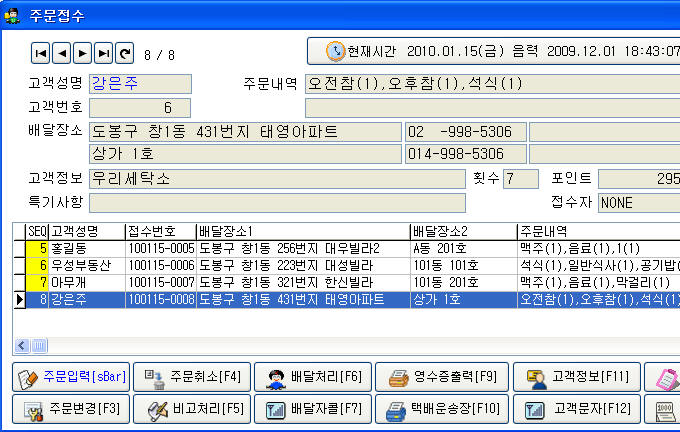The width and height of the screenshot is (680, 432).
Task: Click the grid's horizontal scrollbar left arrow
Action: [x=22, y=346]
